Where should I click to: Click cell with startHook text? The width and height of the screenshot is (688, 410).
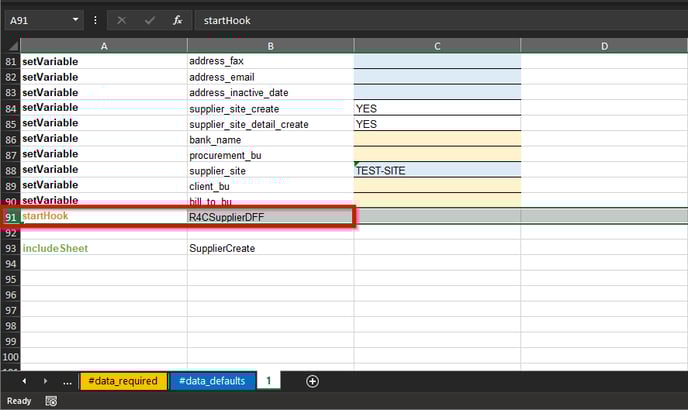104,216
